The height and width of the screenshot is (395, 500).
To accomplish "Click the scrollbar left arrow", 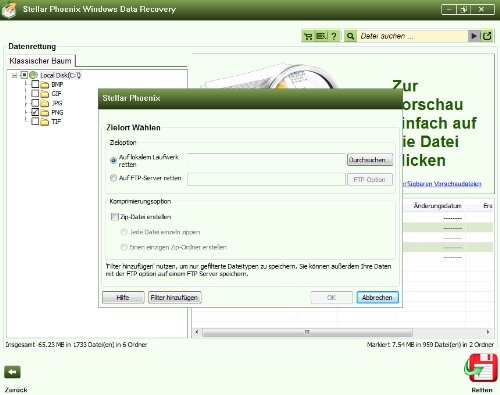I will (197, 332).
